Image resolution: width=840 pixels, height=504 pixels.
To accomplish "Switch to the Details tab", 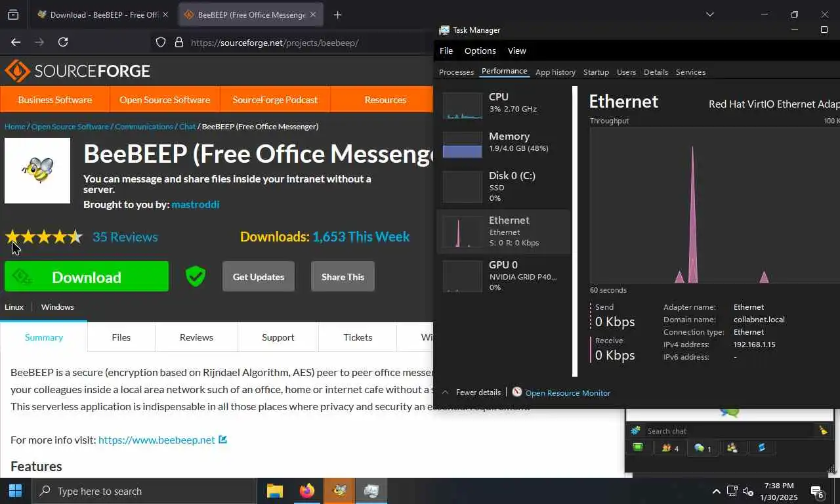I will [x=656, y=72].
